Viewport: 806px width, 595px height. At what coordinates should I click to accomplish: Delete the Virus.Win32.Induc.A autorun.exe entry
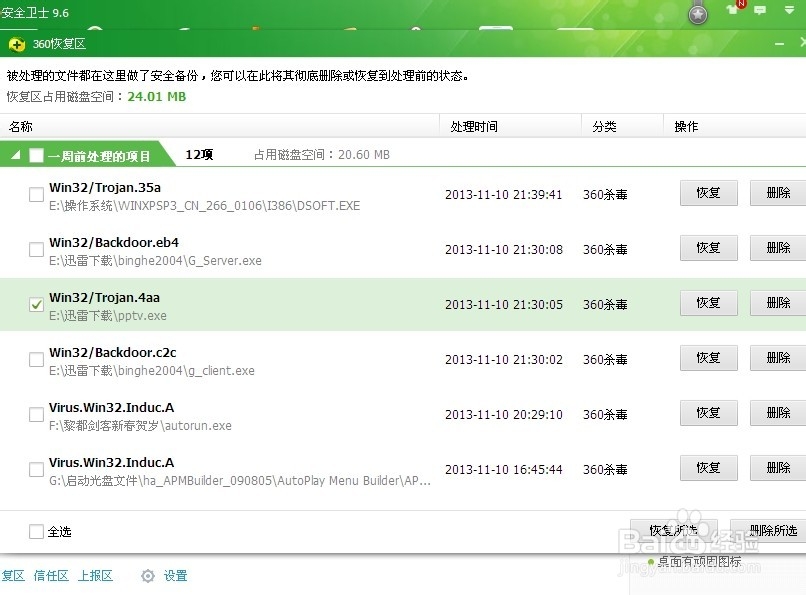(780, 413)
